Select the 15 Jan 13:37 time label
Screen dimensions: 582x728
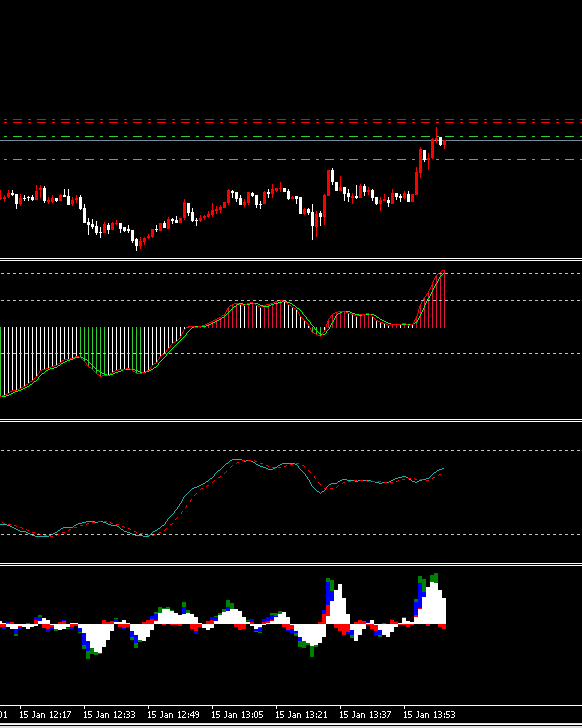coord(365,715)
